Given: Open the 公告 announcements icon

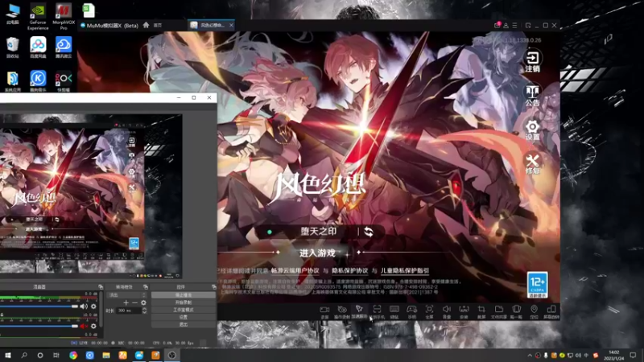Looking at the screenshot, I should tap(532, 96).
